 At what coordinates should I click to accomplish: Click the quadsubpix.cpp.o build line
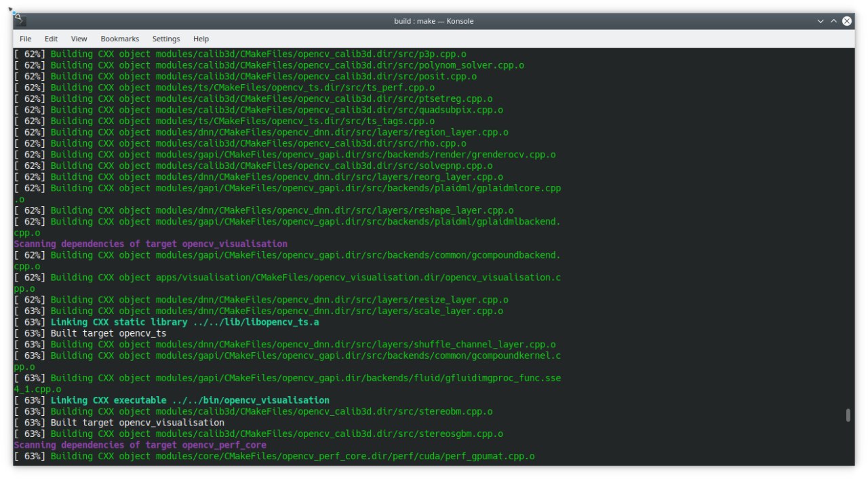pos(258,110)
